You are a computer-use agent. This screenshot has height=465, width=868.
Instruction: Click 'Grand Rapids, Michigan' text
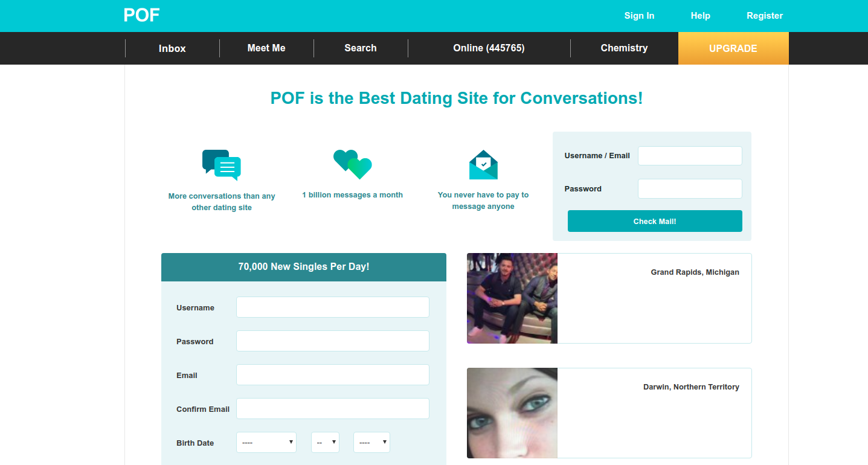695,272
